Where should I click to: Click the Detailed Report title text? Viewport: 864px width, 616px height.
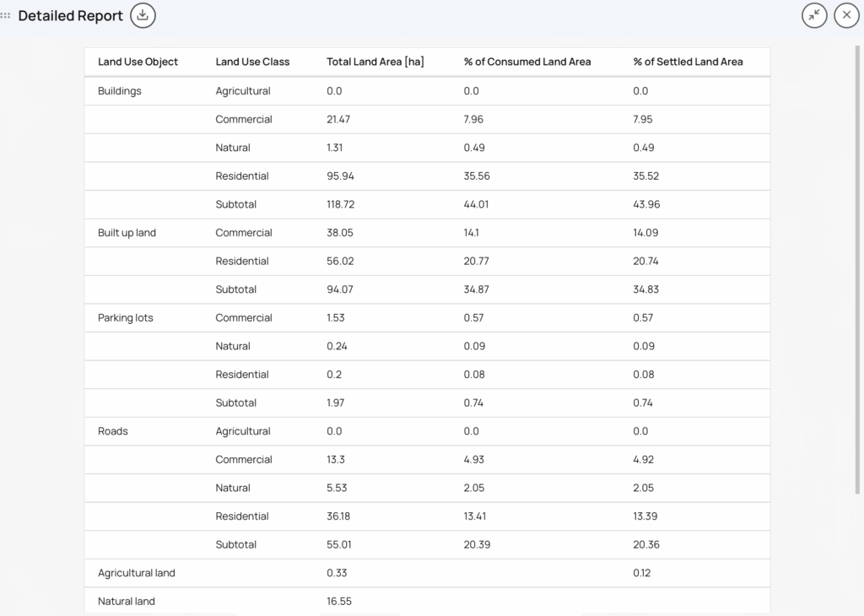pos(70,16)
